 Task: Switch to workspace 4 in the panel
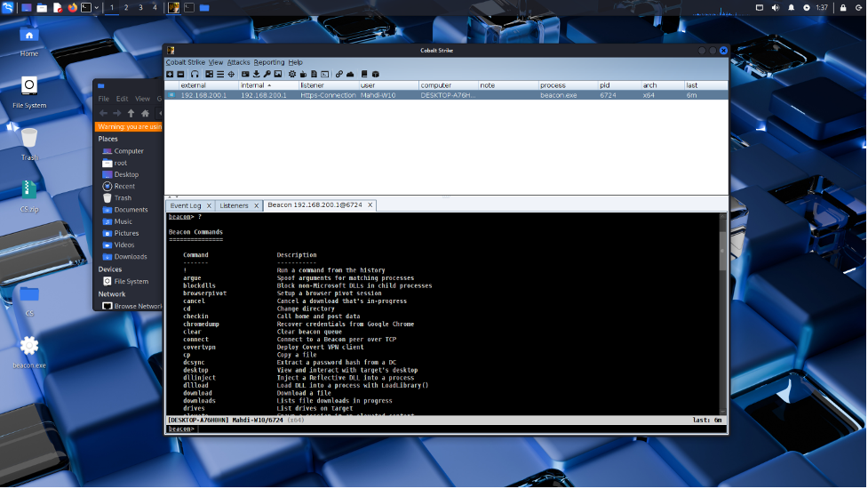click(x=155, y=8)
